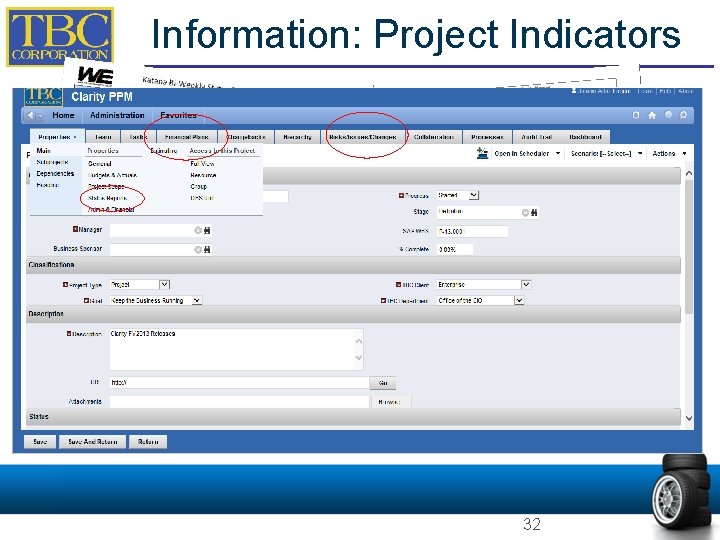Click the Save And Return button
The image size is (720, 540).
[x=92, y=442]
